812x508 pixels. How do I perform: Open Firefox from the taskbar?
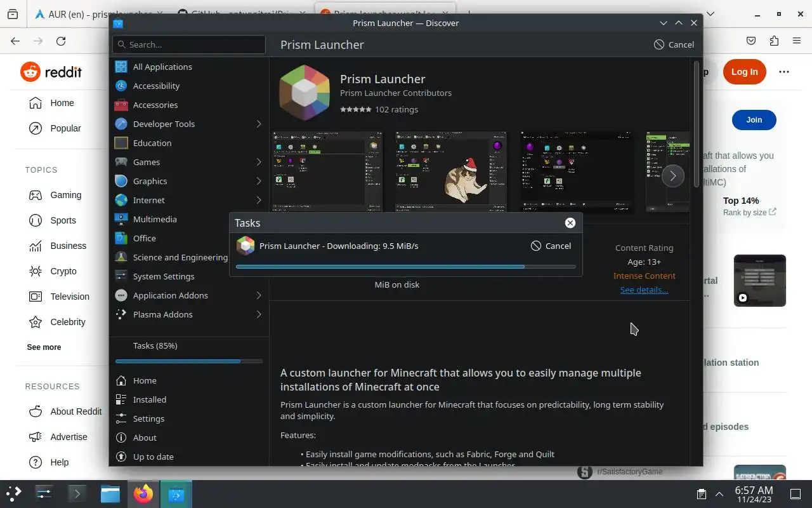(143, 493)
